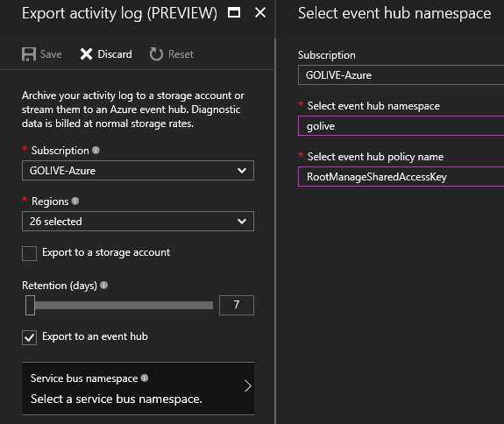The image size is (504, 424).
Task: Uncheck Export to an event hub
Action: pos(29,337)
